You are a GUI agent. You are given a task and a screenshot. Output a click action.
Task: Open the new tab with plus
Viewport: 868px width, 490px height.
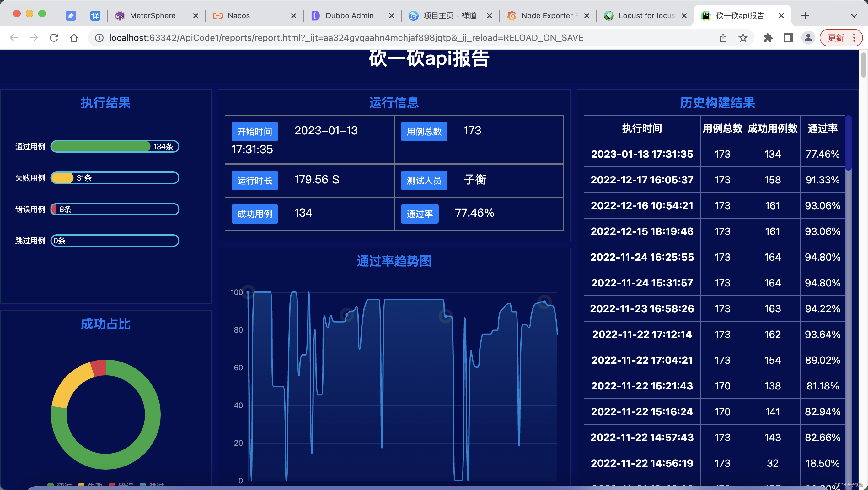805,15
